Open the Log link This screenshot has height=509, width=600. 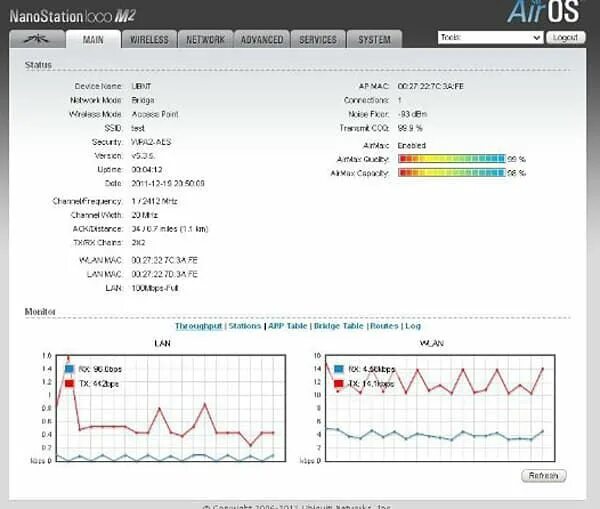(x=413, y=326)
